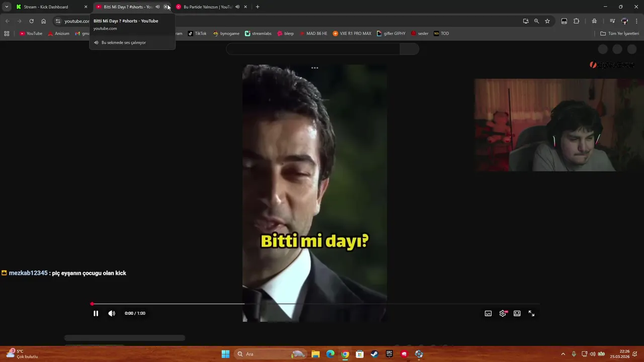
Task: Open the TikTok bookmark
Action: (197, 34)
